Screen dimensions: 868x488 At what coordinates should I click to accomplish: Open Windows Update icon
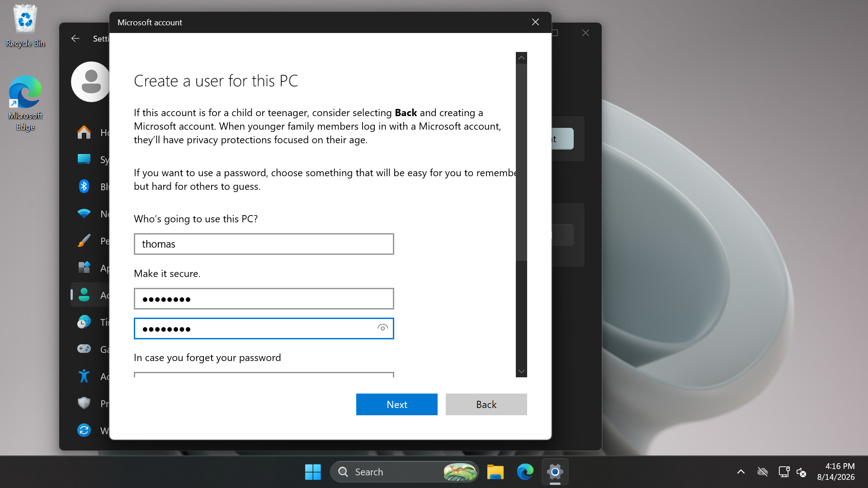tap(84, 430)
